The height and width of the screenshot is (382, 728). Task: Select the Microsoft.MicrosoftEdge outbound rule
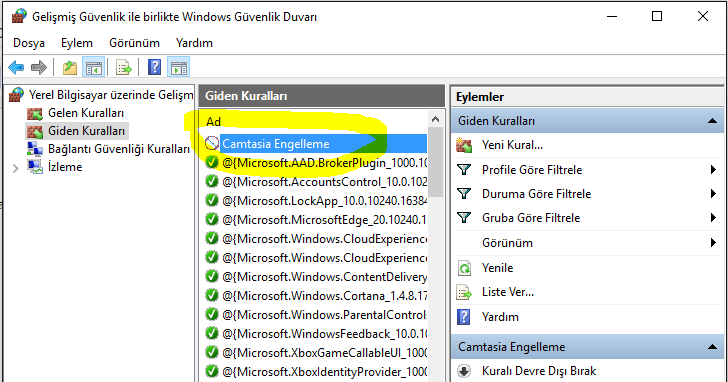point(316,220)
